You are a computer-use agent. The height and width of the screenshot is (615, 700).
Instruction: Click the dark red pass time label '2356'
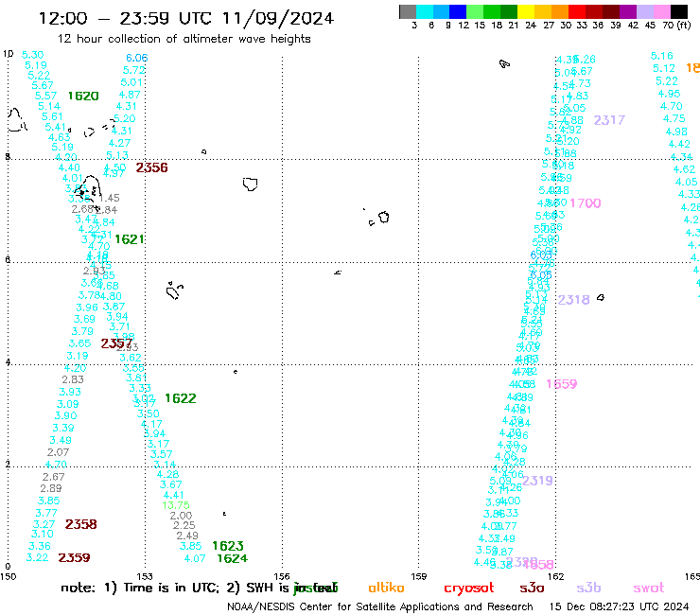coord(151,167)
